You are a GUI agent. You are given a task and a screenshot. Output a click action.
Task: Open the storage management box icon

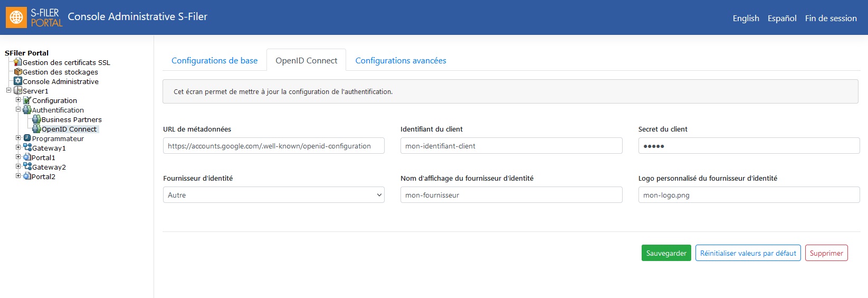(18, 72)
